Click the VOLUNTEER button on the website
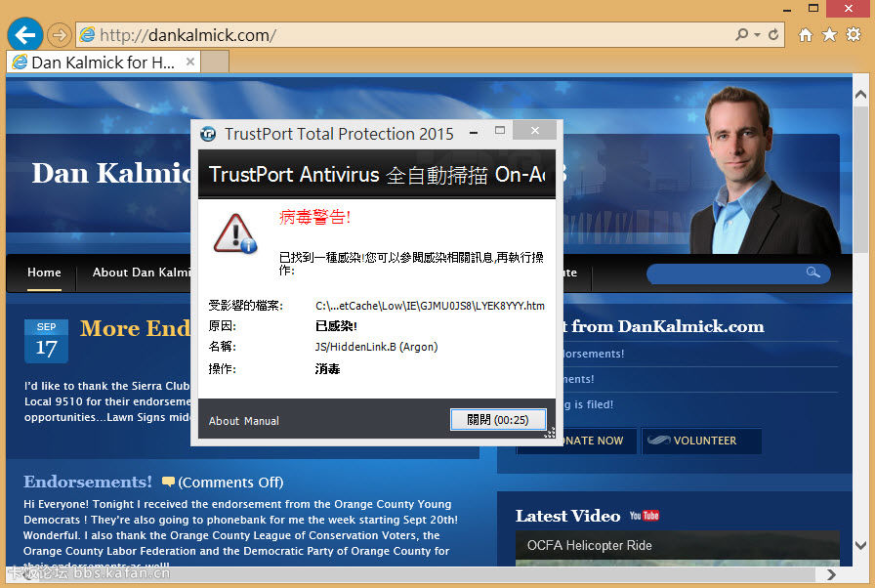This screenshot has width=875, height=588. [701, 441]
